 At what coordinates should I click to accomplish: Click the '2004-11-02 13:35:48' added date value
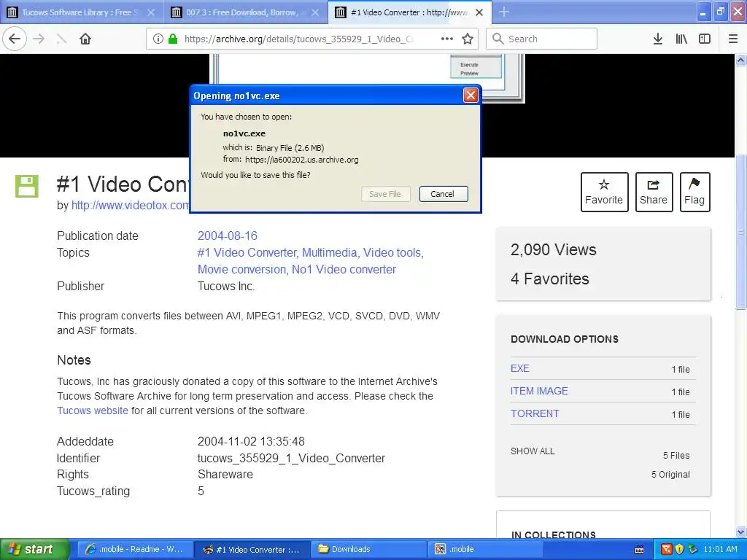point(251,441)
